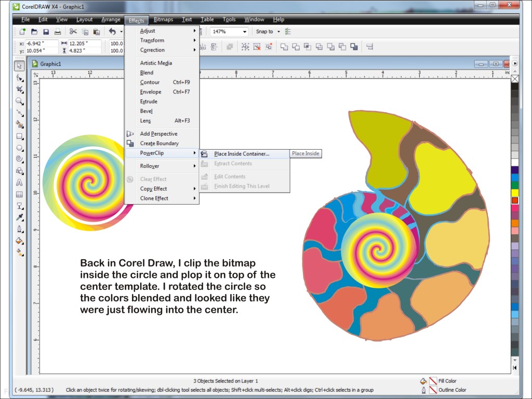Click the Cut scissors icon
The image size is (532, 399).
(x=73, y=32)
